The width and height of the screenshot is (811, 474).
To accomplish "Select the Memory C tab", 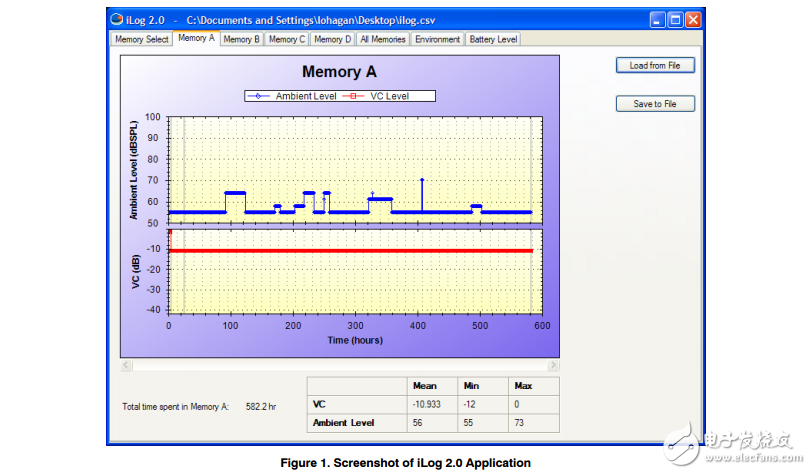I will pos(286,39).
